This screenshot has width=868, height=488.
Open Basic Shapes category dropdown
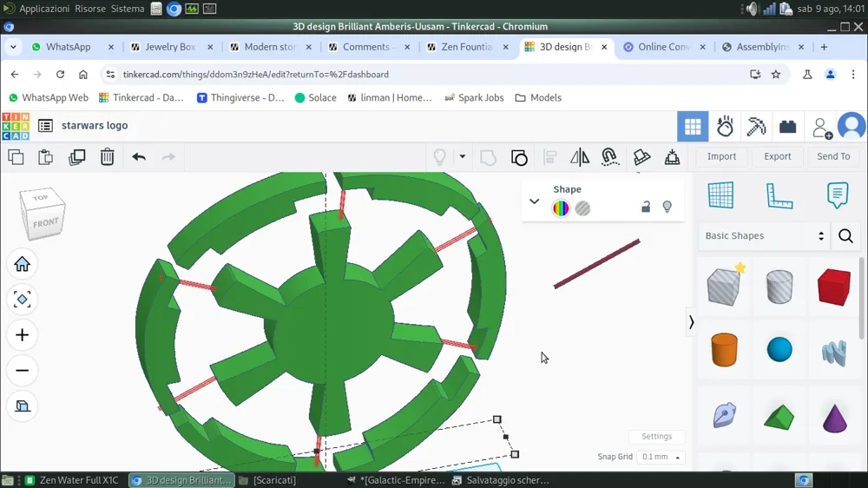point(764,236)
